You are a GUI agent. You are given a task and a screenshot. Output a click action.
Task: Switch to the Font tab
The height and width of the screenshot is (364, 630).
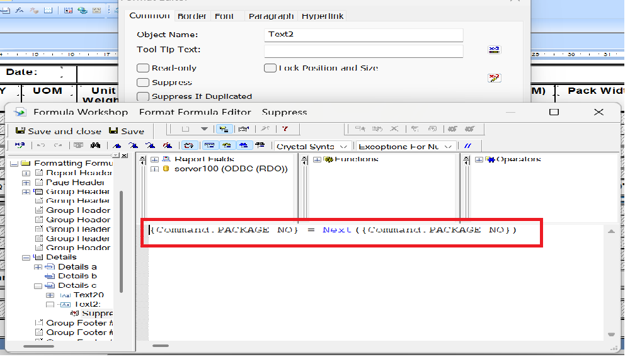(x=226, y=16)
